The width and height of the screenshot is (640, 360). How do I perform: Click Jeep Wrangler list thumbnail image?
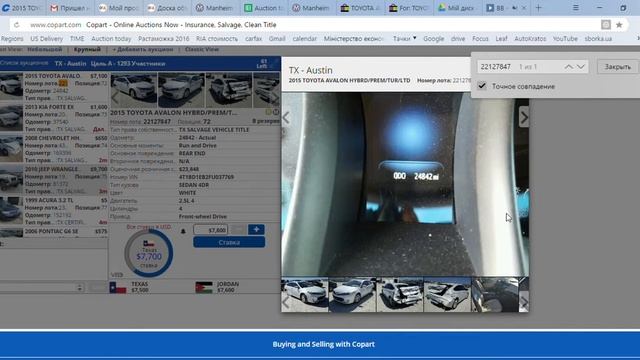pyautogui.click(x=11, y=179)
